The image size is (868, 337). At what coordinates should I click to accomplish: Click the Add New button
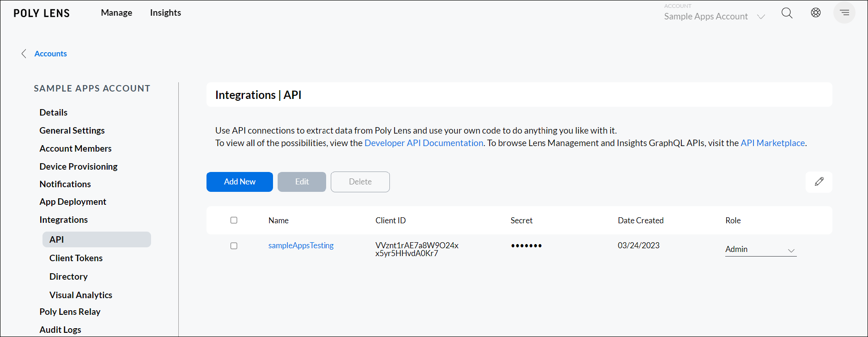click(x=240, y=182)
